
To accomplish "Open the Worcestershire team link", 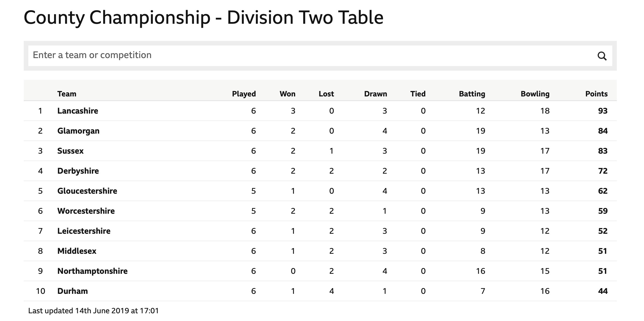I will [86, 211].
